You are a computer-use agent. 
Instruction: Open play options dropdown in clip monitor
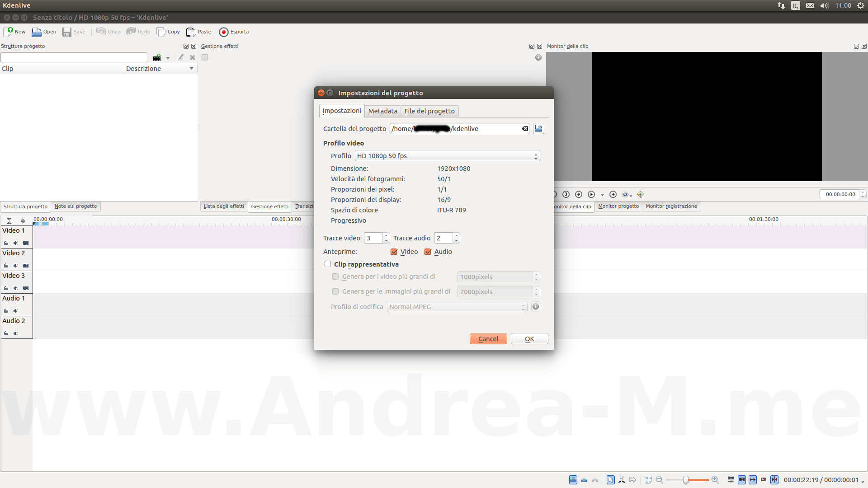point(602,195)
